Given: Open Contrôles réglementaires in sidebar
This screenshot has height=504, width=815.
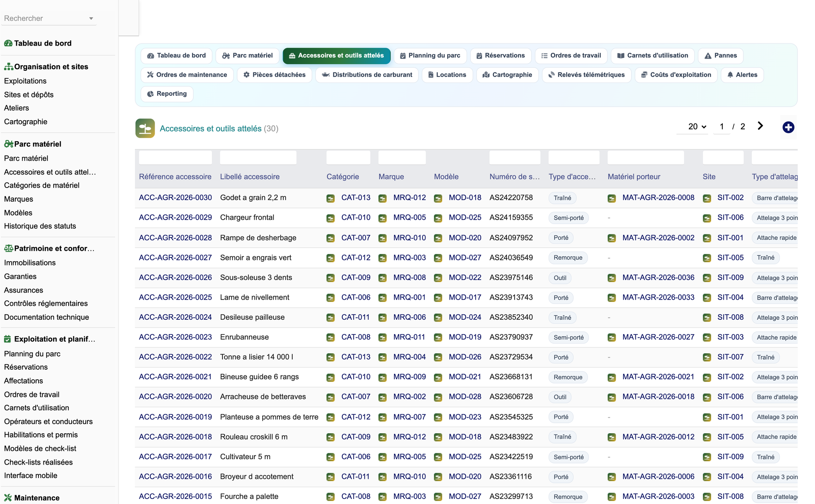Looking at the screenshot, I should pyautogui.click(x=46, y=303).
